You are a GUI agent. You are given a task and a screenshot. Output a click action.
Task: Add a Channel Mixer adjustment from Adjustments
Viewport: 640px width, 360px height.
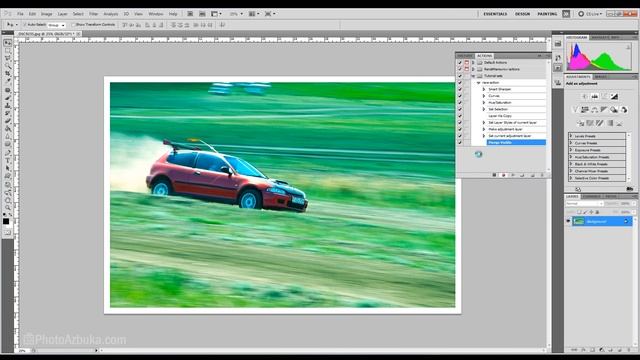pyautogui.click(x=624, y=109)
